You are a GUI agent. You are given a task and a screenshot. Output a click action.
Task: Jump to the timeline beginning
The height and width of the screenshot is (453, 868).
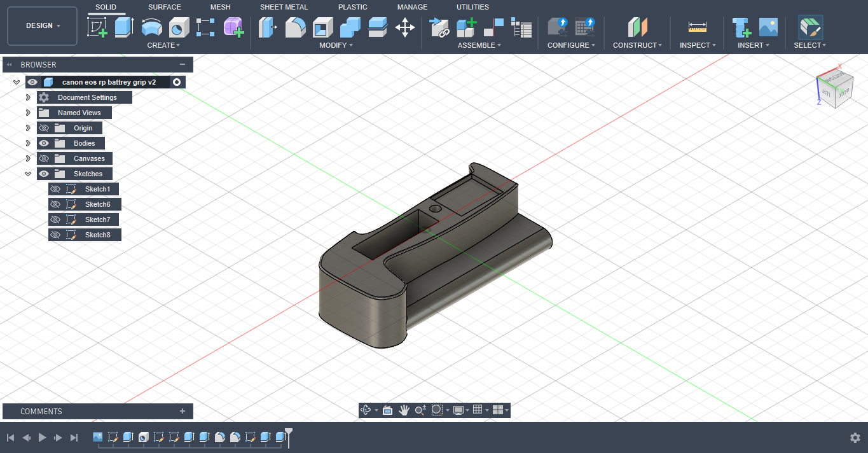pos(11,437)
